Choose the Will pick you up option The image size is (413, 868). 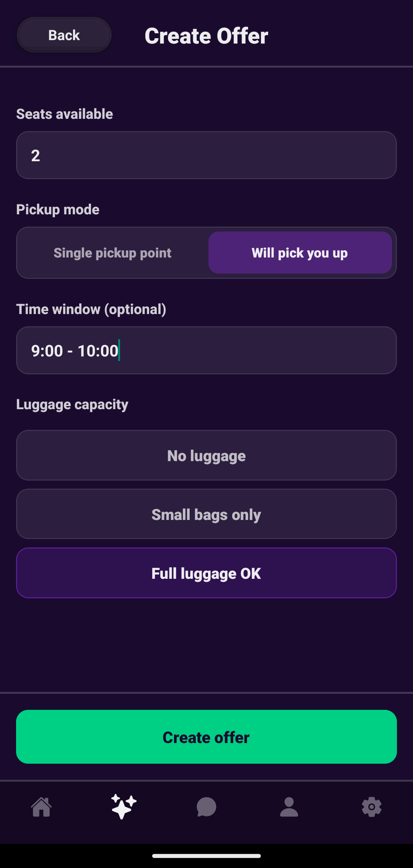[300, 253]
